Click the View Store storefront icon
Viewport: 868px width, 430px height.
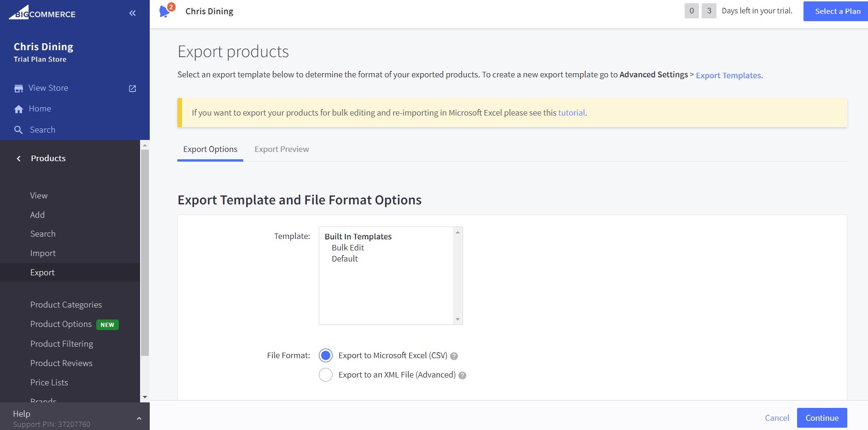point(18,88)
